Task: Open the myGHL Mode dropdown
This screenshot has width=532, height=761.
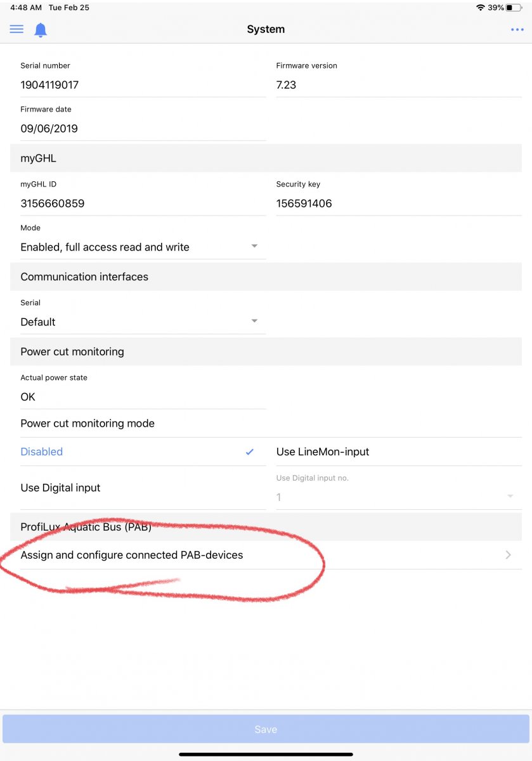Action: 143,247
